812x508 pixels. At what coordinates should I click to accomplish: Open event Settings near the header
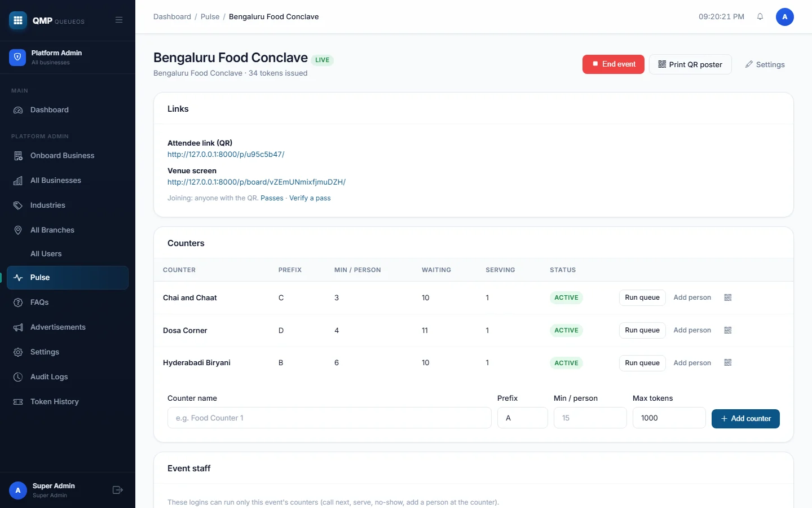765,64
